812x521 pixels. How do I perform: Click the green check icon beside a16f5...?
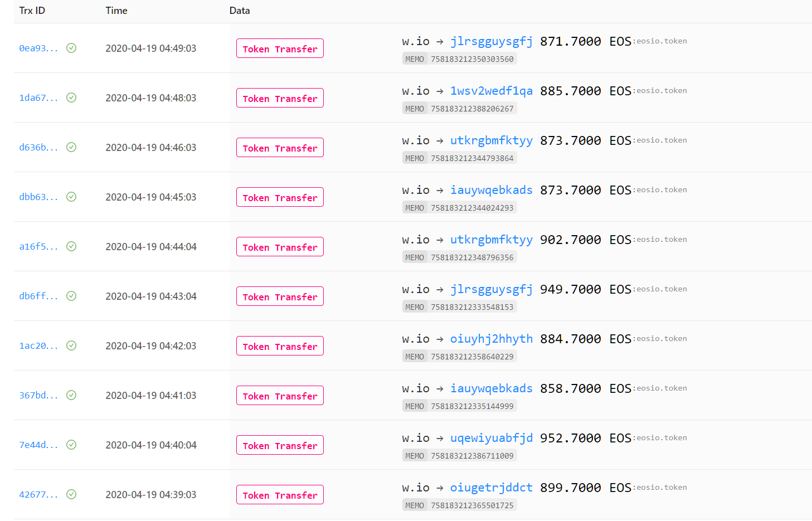(71, 246)
